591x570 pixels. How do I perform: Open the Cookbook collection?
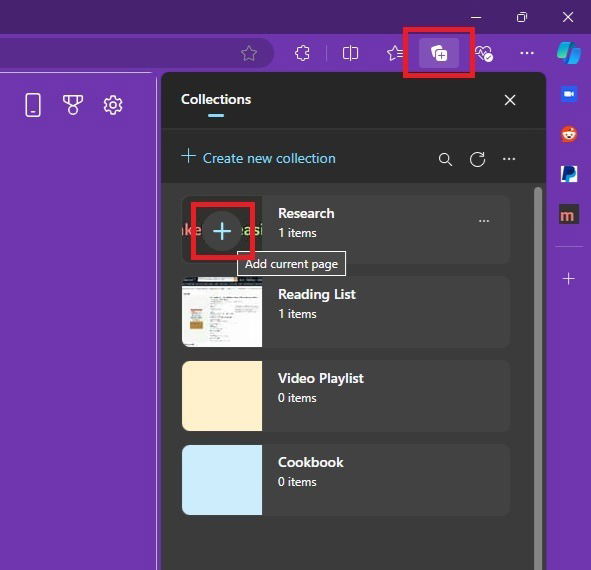coord(346,480)
